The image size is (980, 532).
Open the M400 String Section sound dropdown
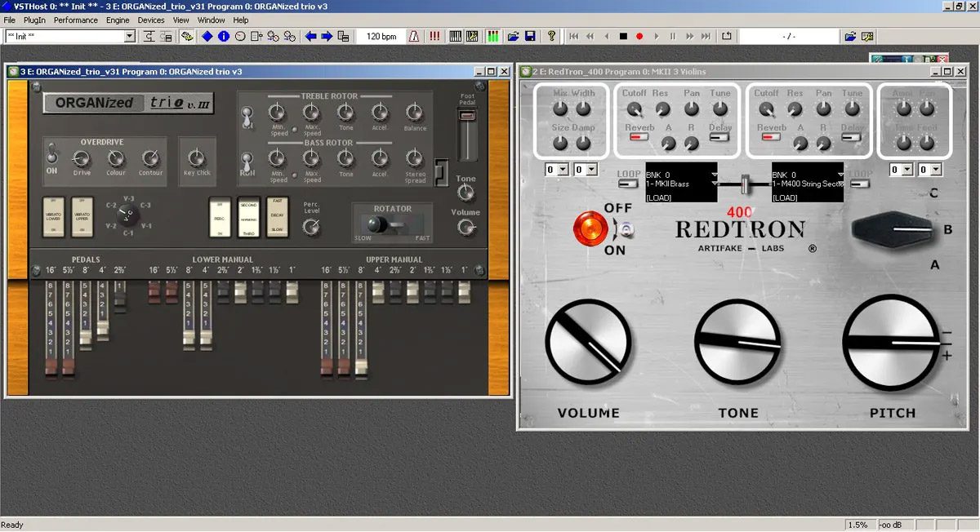[841, 184]
